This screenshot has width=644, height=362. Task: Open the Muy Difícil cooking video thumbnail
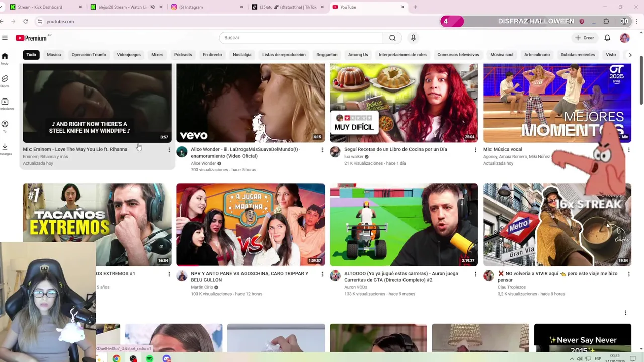point(404,103)
